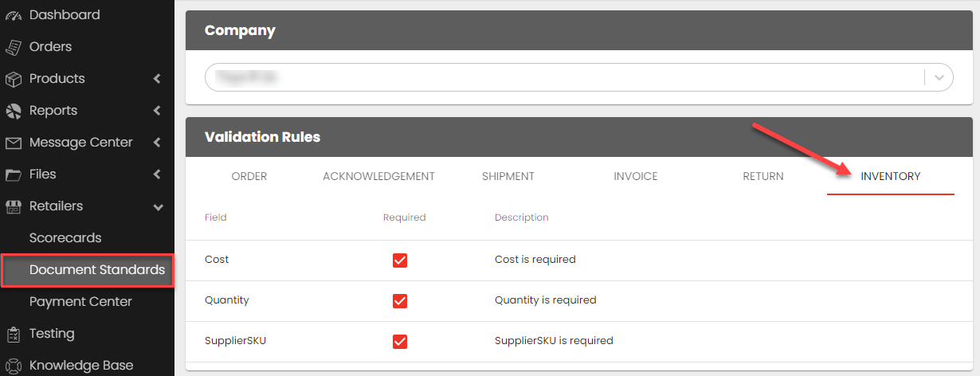Open the Company dropdown arrow
The width and height of the screenshot is (980, 376).
tap(939, 77)
